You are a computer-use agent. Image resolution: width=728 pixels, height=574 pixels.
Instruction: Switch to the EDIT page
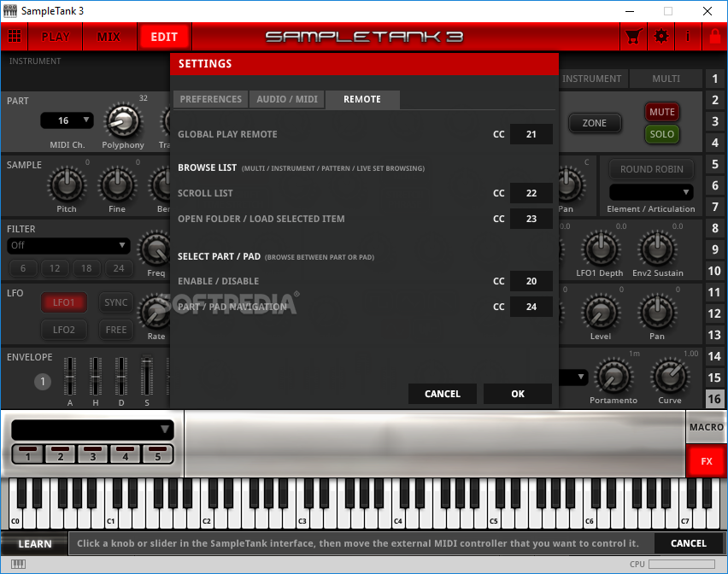(164, 37)
